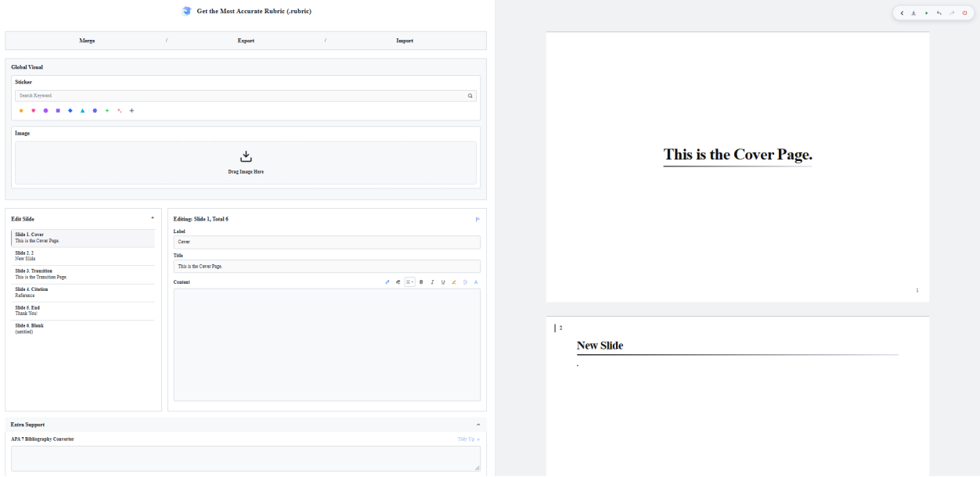This screenshot has height=477, width=980.
Task: Click the Label field containing Cover
Action: click(326, 242)
